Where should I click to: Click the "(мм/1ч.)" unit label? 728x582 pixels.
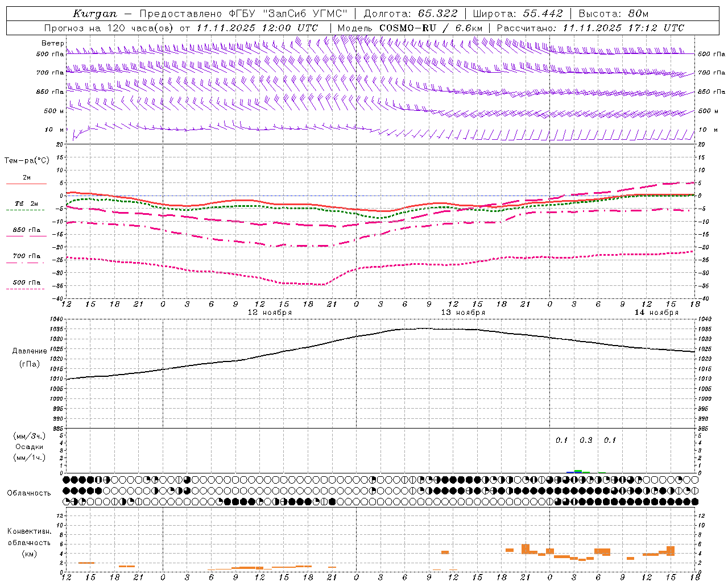click(30, 458)
